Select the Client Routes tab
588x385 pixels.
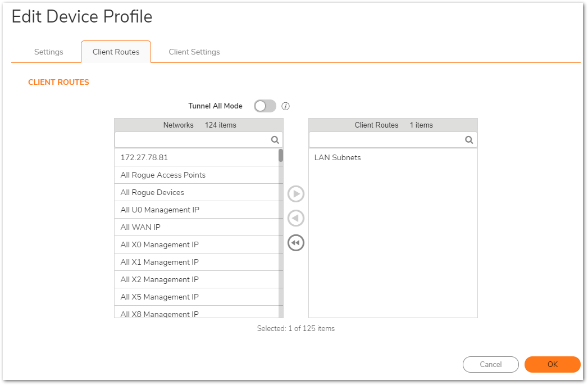(x=116, y=52)
